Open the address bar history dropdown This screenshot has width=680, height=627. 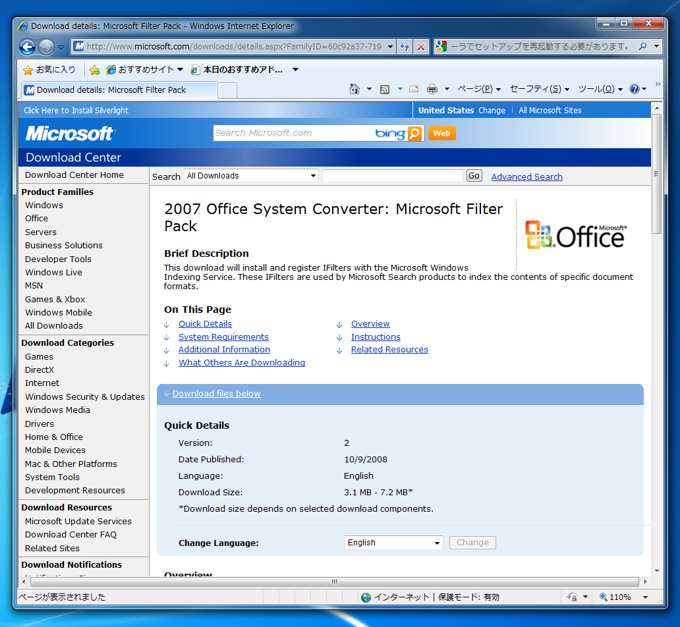[x=390, y=46]
